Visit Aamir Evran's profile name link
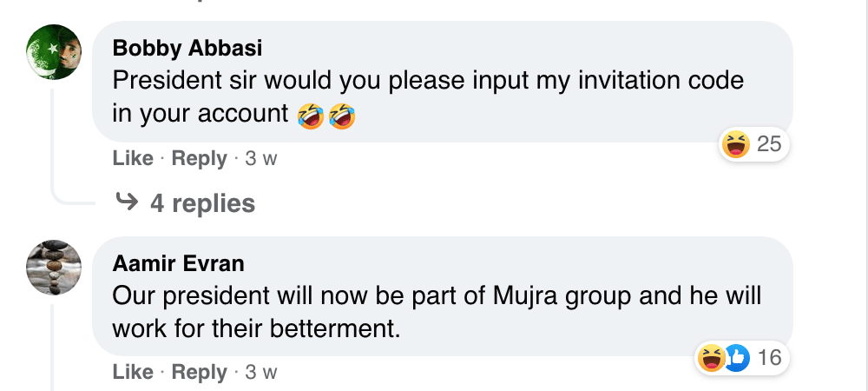This screenshot has height=391, width=868. (x=179, y=262)
